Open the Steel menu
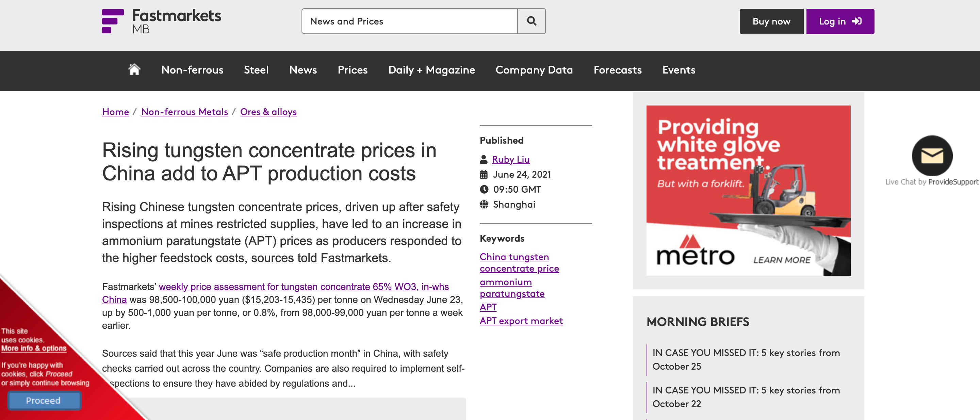Screen dimensions: 980x420 [x=256, y=70]
